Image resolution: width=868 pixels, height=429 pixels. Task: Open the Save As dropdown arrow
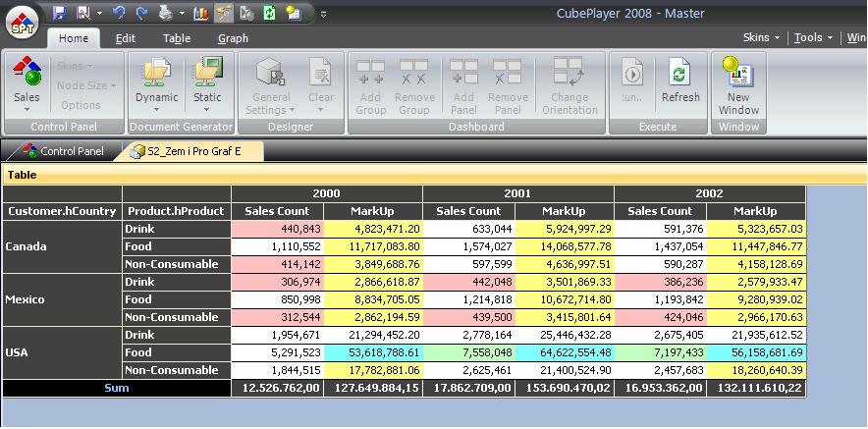pyautogui.click(x=99, y=13)
